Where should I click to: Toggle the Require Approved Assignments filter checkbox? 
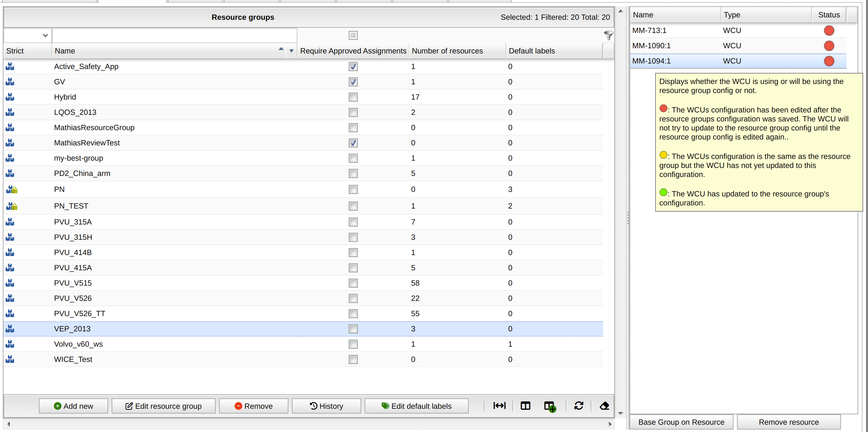click(353, 35)
